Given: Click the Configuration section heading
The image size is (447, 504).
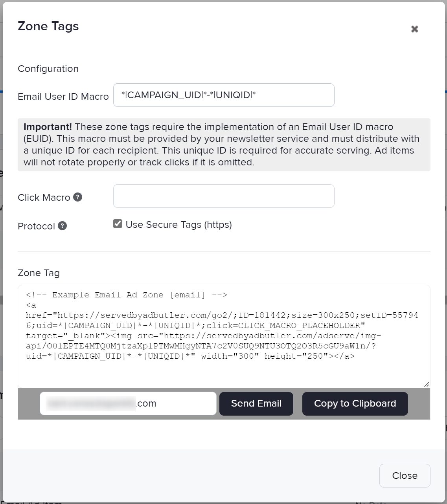Looking at the screenshot, I should point(48,68).
